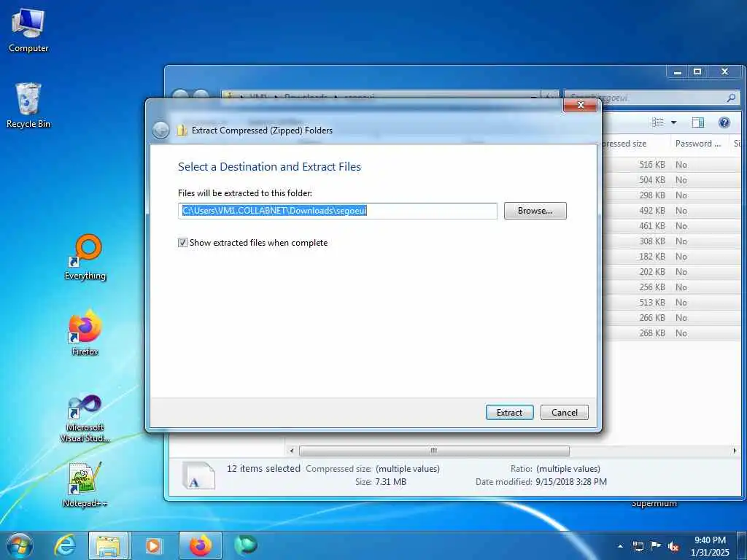The image size is (747, 560).
Task: Open the Action Center flag icon
Action: click(x=656, y=546)
